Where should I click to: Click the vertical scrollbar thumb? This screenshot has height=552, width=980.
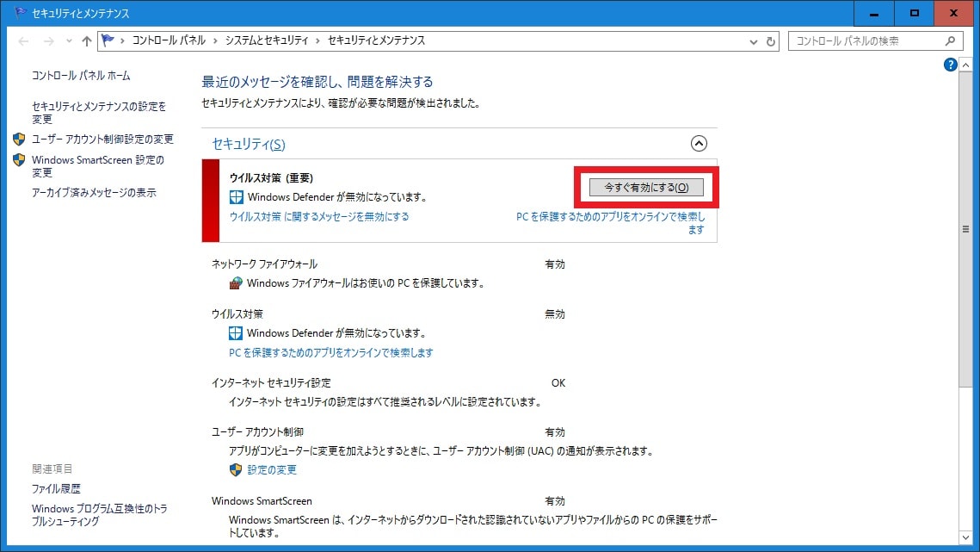pos(965,229)
